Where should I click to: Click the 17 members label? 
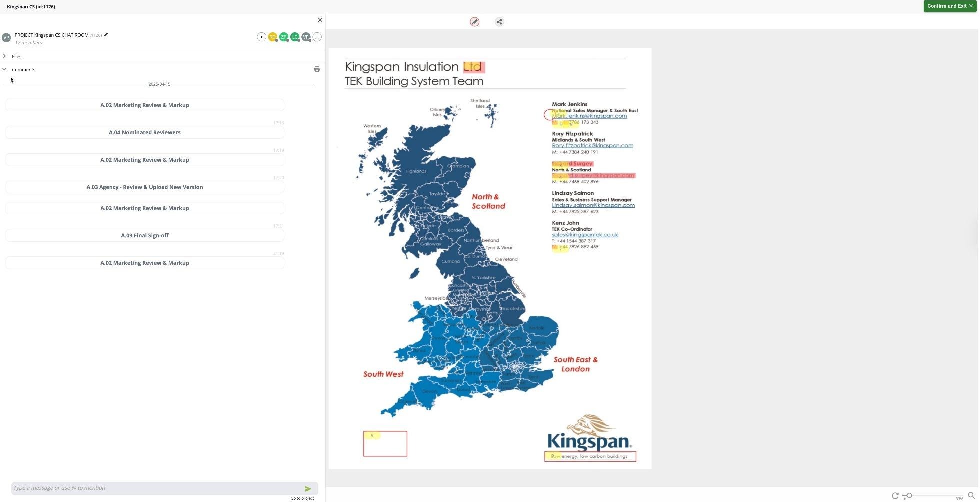pos(28,43)
